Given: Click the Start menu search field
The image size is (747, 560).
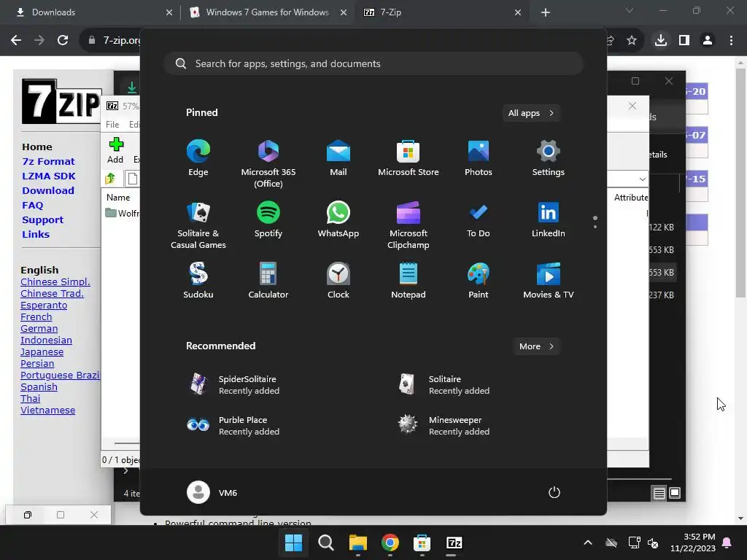Looking at the screenshot, I should point(373,64).
